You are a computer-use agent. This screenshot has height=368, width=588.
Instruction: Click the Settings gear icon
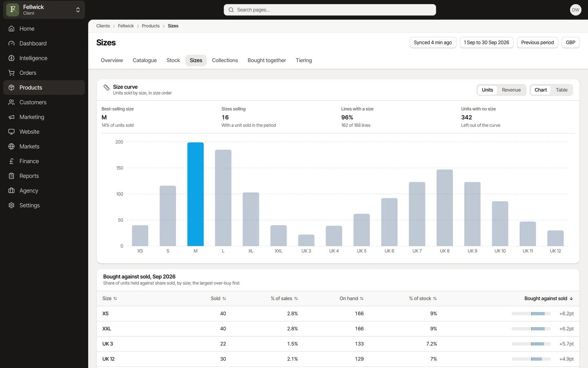(11, 205)
